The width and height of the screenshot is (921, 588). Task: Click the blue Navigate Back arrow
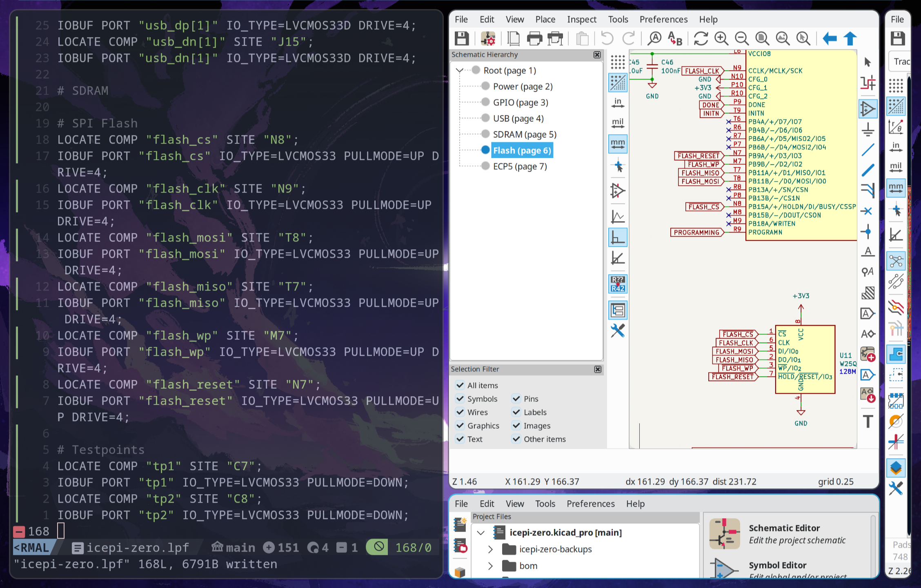(830, 39)
